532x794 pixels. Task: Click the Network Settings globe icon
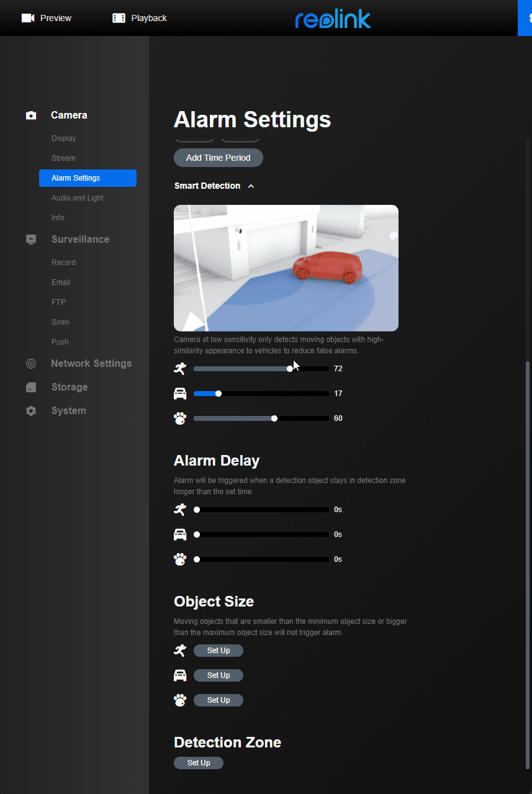31,364
